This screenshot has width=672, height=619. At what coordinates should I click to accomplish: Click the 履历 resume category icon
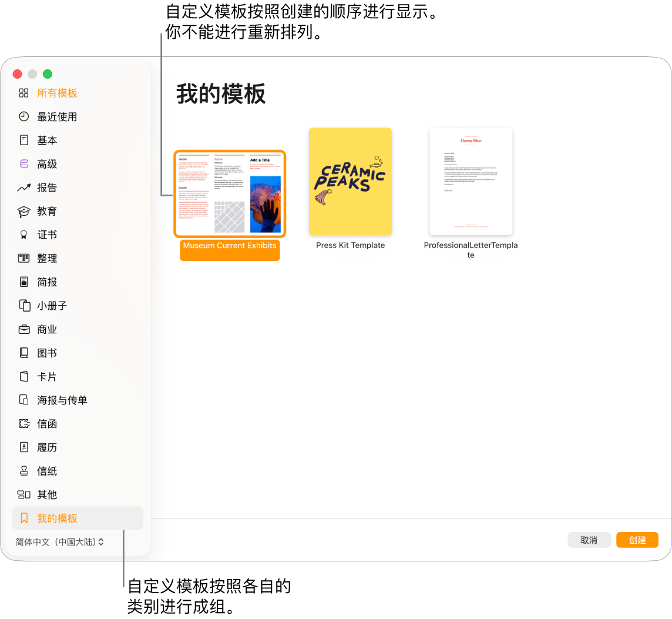[x=24, y=447]
